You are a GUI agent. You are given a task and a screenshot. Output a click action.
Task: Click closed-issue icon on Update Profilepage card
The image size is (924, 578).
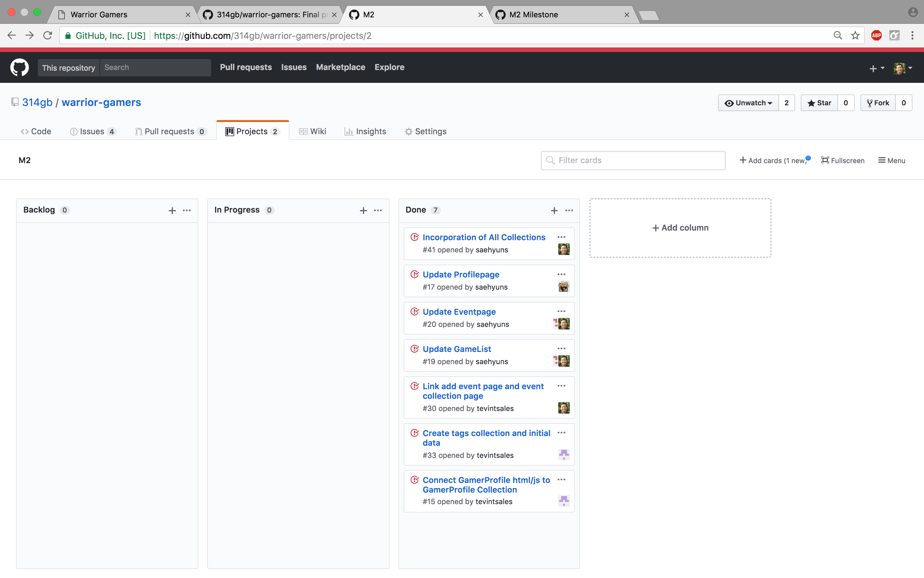point(415,274)
